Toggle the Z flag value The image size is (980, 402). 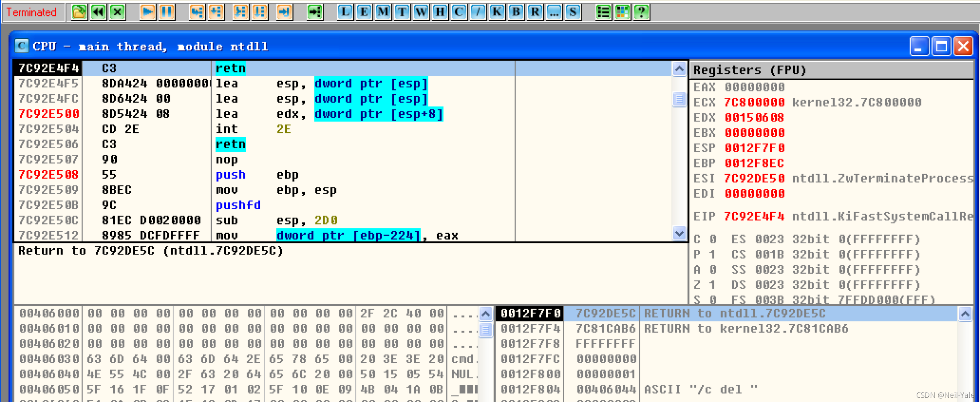pyautogui.click(x=712, y=285)
